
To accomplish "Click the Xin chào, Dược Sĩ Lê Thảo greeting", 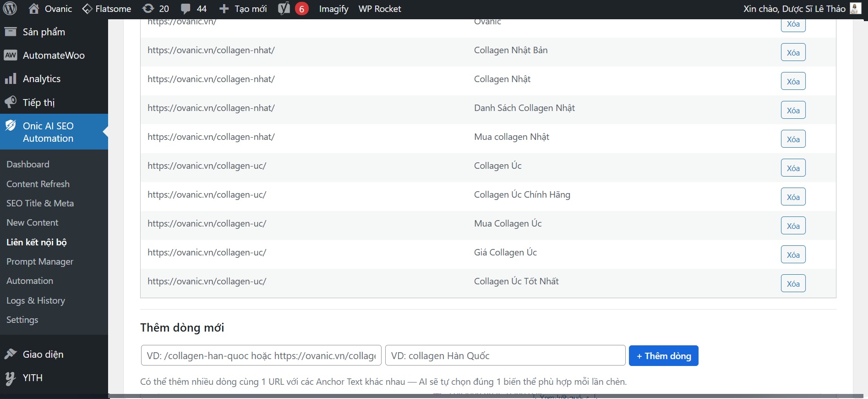I will [x=794, y=9].
